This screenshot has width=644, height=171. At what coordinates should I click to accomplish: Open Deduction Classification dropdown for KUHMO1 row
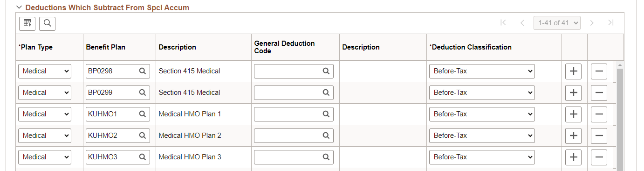482,114
